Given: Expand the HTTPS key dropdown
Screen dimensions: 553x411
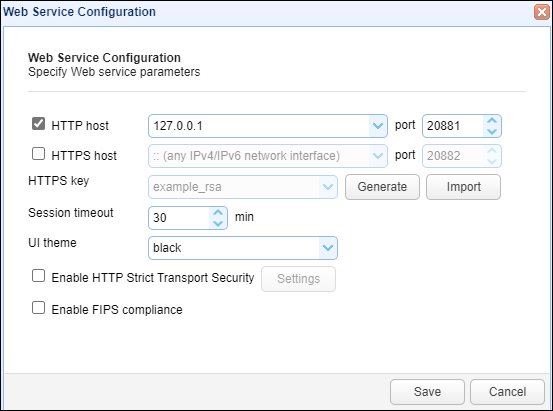Looking at the screenshot, I should click(x=328, y=187).
